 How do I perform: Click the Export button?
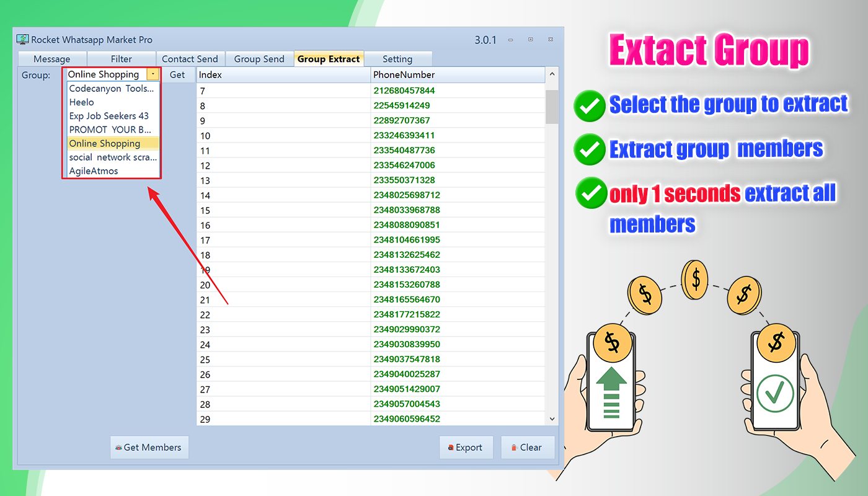click(466, 447)
